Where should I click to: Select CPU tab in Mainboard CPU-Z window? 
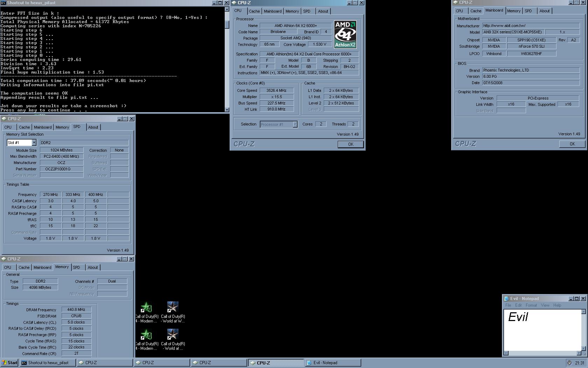(x=460, y=11)
